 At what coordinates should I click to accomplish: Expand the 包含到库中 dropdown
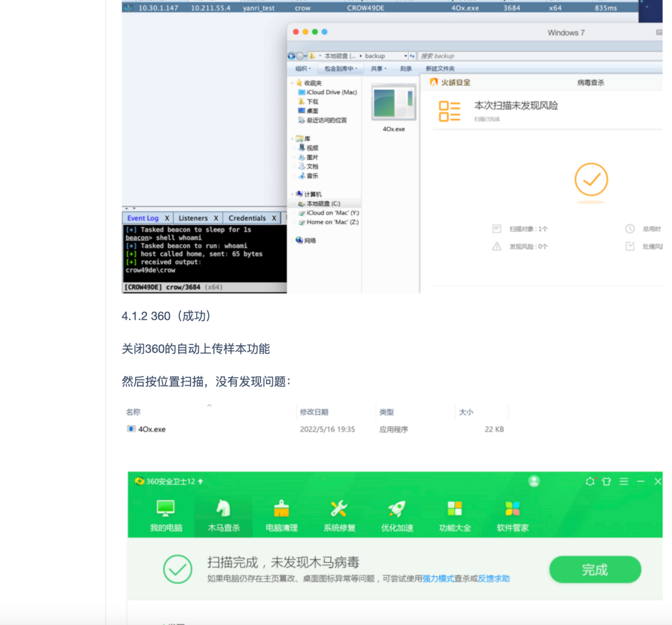click(x=340, y=68)
